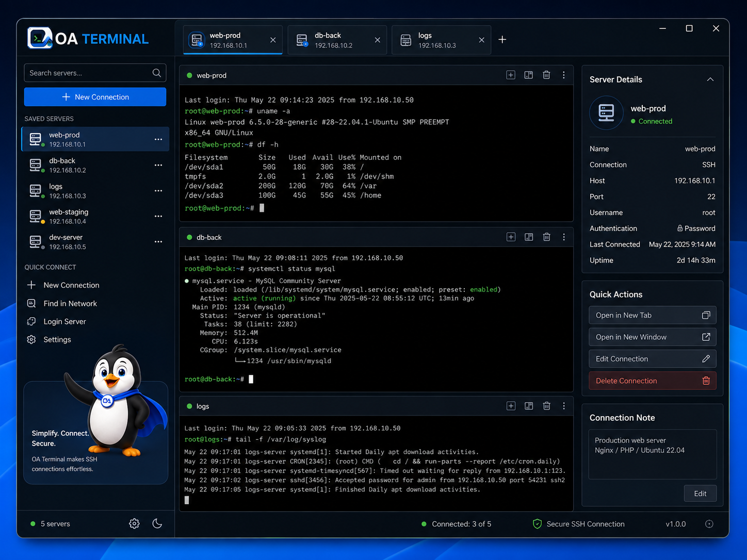The height and width of the screenshot is (560, 747).
Task: Select dev-server in saved servers list
Action: click(x=95, y=242)
